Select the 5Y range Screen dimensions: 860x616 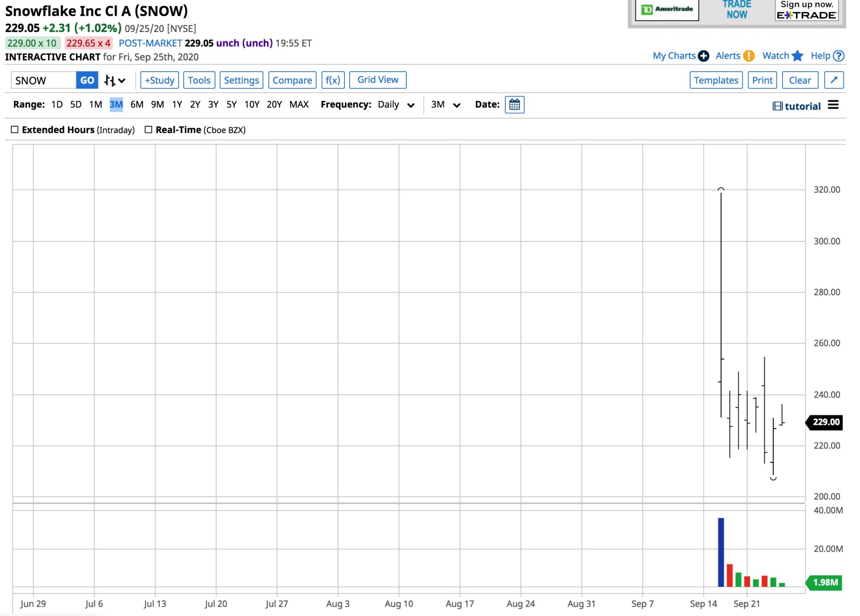(231, 104)
